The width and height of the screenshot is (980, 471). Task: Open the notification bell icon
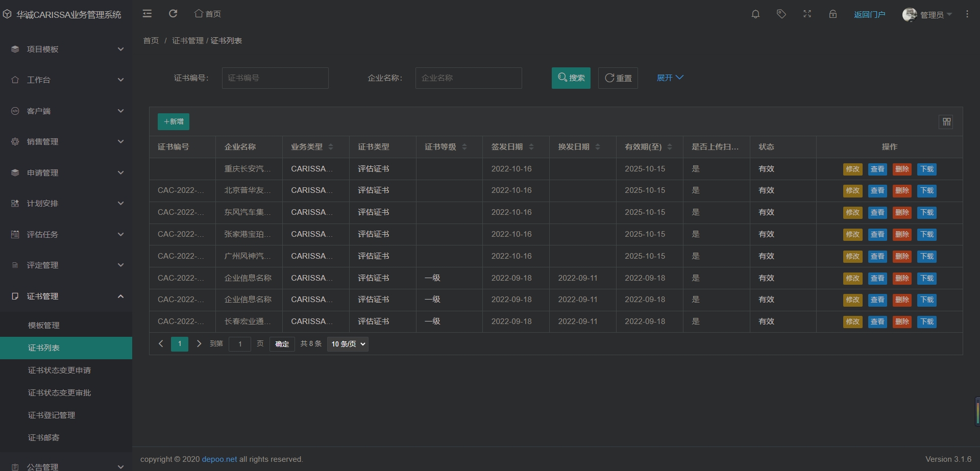pos(755,14)
